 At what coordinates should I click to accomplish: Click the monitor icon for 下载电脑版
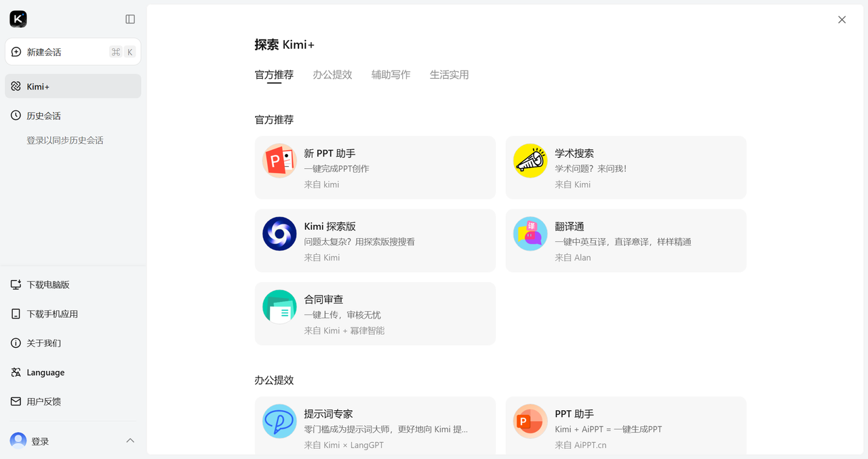16,285
